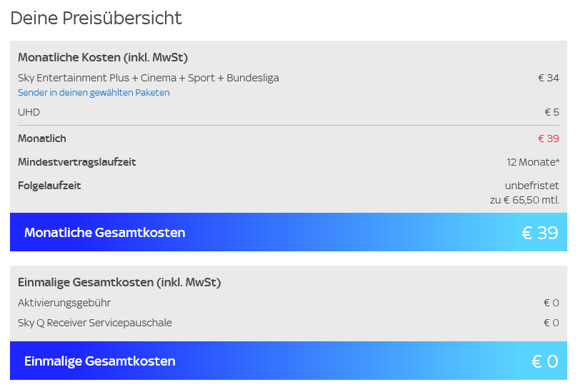Click the red € 39 monthly amount
This screenshot has height=392, width=578.
point(549,139)
